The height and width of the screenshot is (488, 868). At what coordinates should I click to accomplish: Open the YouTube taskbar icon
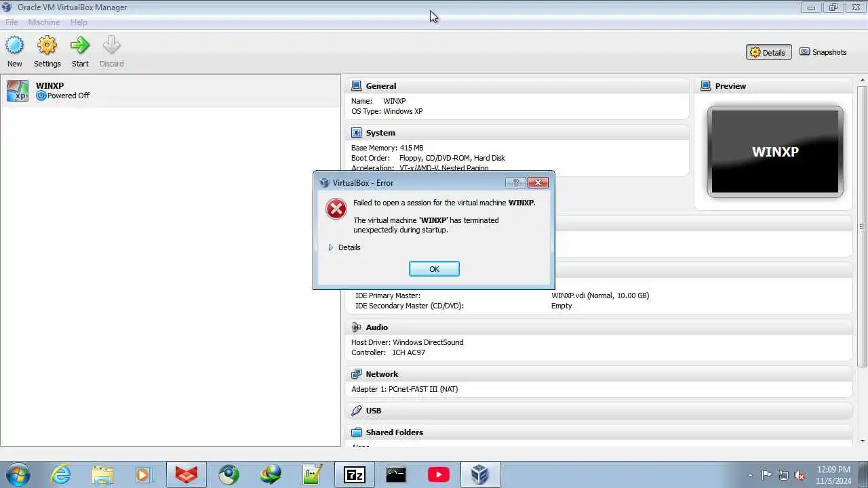[x=438, y=474]
